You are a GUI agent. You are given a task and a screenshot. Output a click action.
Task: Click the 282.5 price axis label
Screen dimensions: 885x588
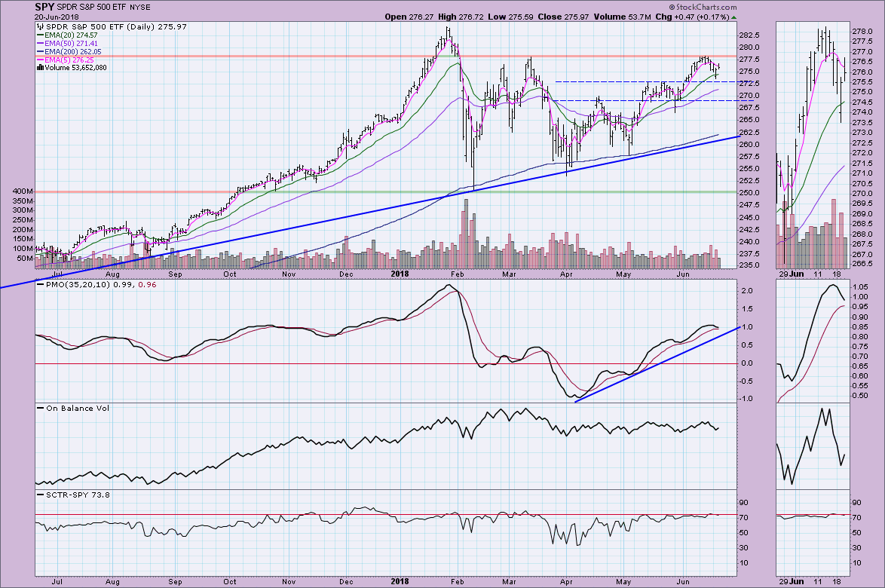[749, 35]
